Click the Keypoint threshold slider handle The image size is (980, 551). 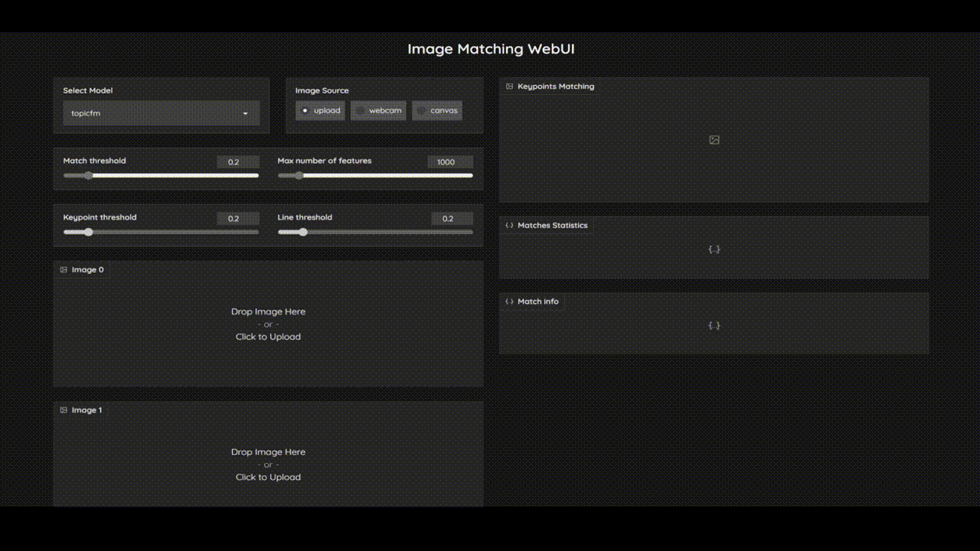pos(88,232)
